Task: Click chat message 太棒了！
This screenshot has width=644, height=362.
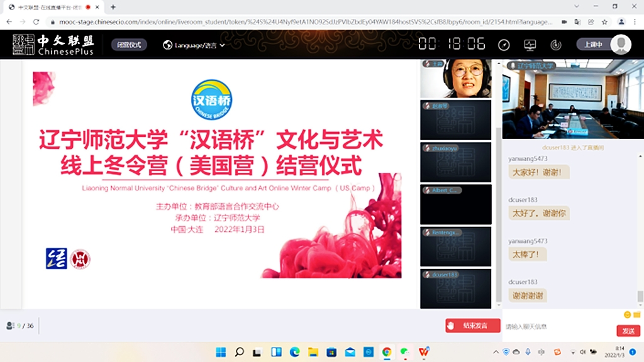Action: tap(528, 255)
